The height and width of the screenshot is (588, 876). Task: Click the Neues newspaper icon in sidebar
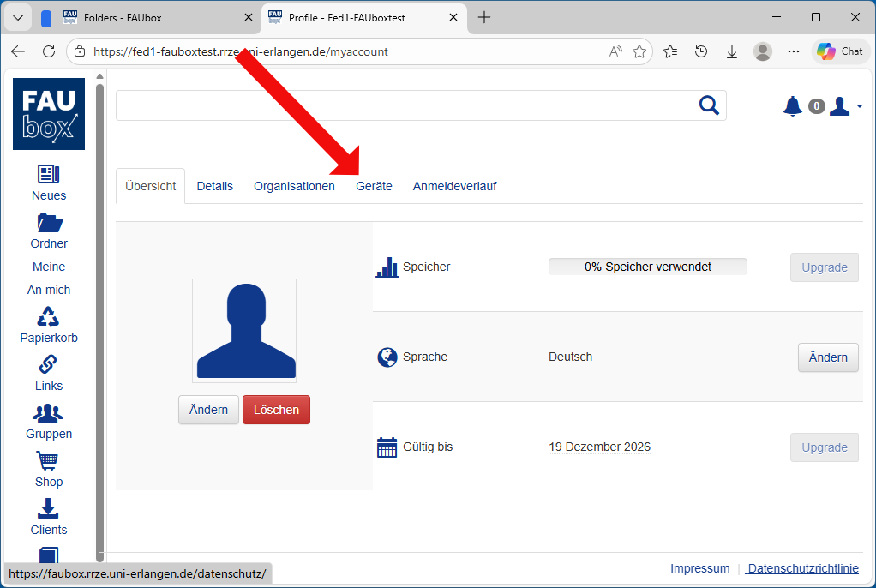[49, 175]
